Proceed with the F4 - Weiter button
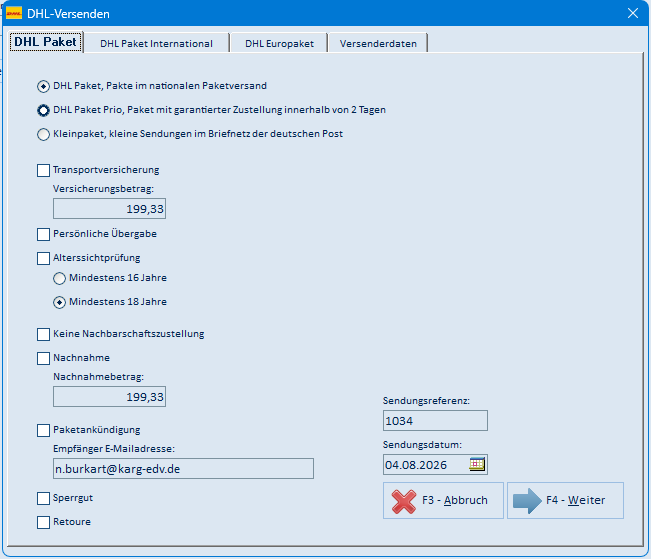651x559 pixels. [565, 500]
